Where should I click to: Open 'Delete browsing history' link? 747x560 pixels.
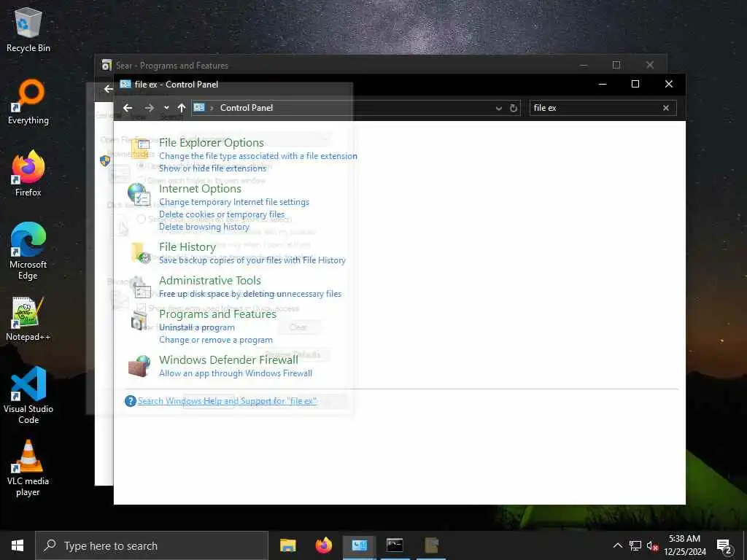(x=204, y=227)
